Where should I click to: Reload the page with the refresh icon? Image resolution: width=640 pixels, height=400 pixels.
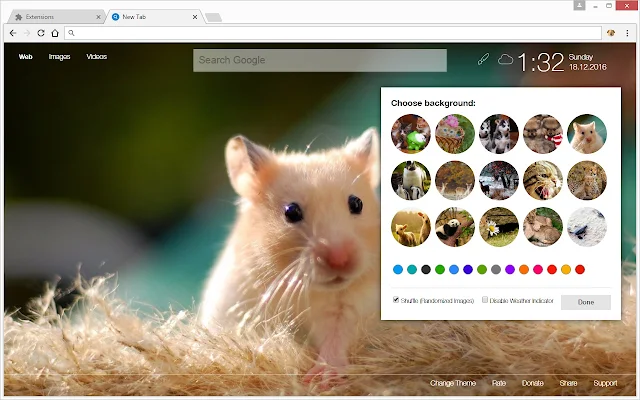pos(41,33)
